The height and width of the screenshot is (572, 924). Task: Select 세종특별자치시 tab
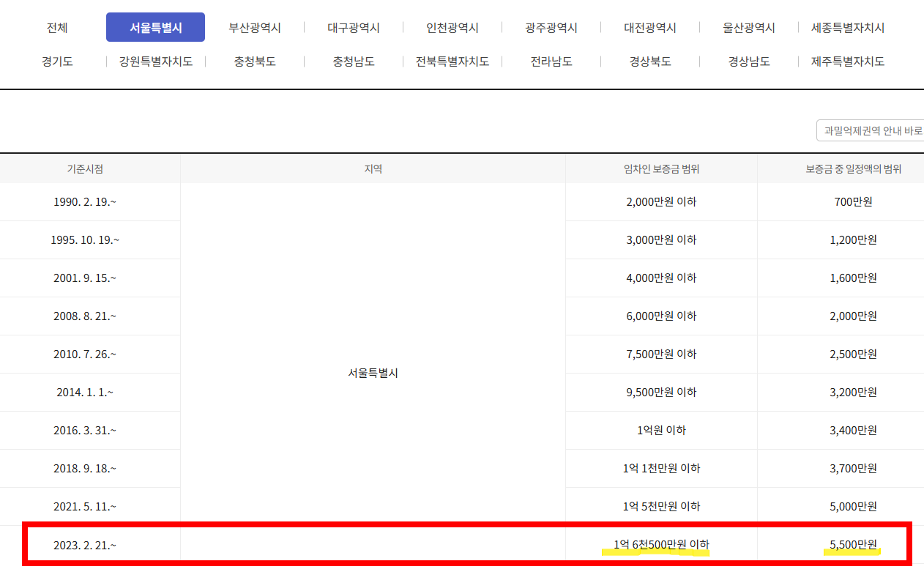tap(848, 28)
